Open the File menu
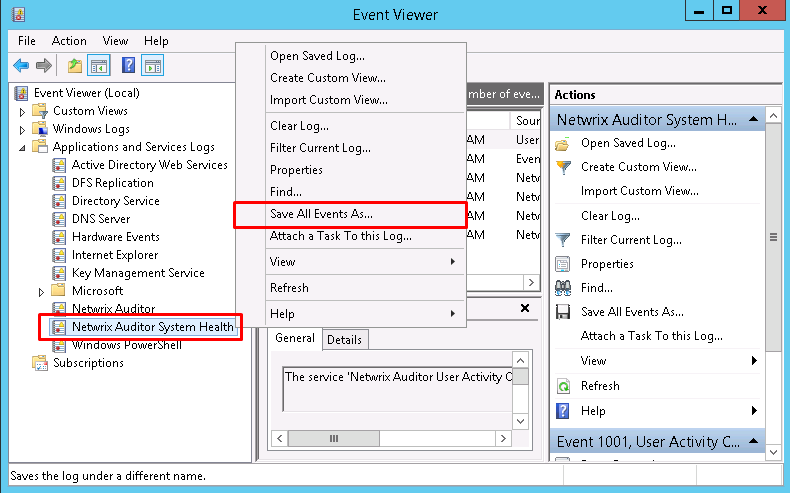Viewport: 790px width, 493px height. pyautogui.click(x=27, y=41)
